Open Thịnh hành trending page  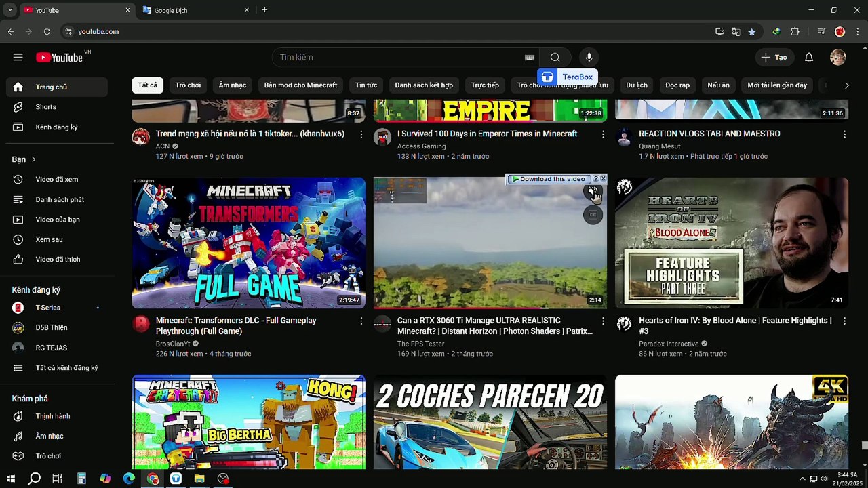(x=57, y=416)
